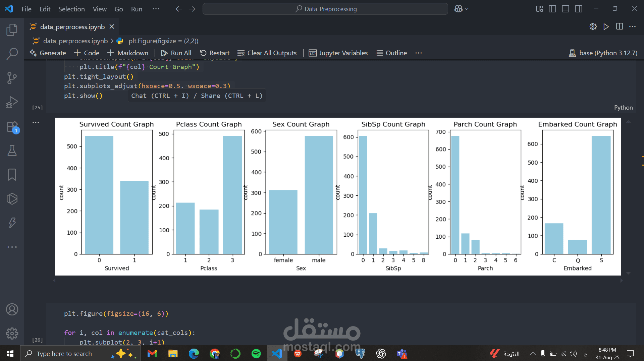The height and width of the screenshot is (361, 644).
Task: Click the output horizontal scrollbar left arrow
Action: pos(54,281)
